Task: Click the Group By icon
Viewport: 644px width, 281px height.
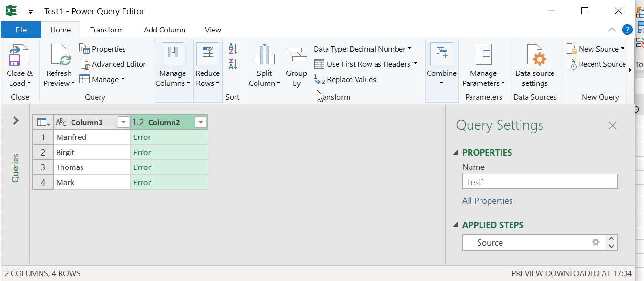Action: pos(296,55)
